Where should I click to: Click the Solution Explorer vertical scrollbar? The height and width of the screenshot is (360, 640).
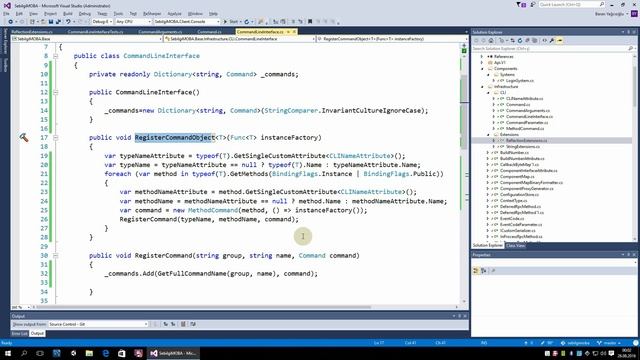coord(635,147)
